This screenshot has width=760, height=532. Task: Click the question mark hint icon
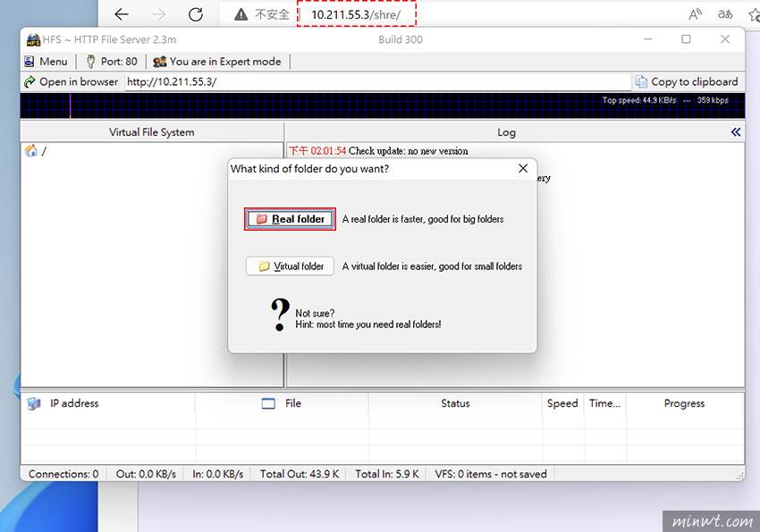pyautogui.click(x=280, y=316)
